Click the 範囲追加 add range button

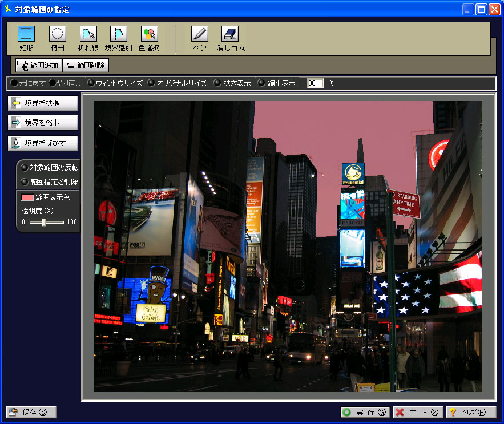click(38, 65)
